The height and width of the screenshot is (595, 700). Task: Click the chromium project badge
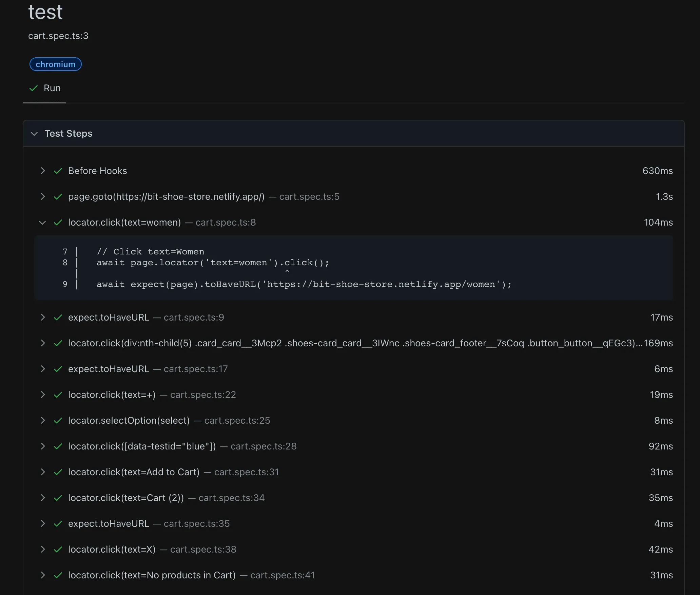(56, 64)
